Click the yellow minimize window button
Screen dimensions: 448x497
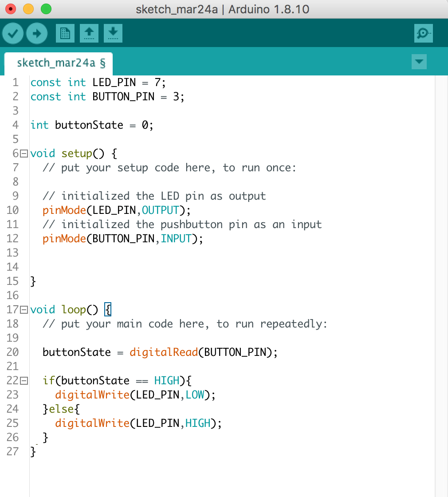click(28, 9)
